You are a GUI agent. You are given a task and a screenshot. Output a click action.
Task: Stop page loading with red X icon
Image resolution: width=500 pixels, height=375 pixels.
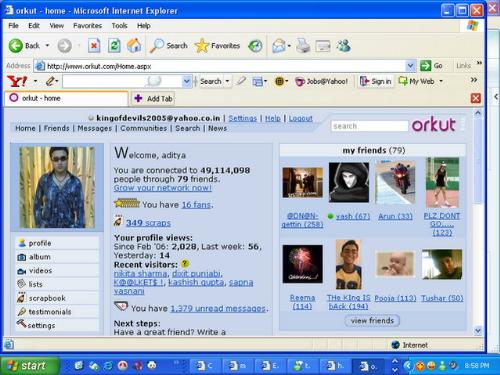pos(94,46)
